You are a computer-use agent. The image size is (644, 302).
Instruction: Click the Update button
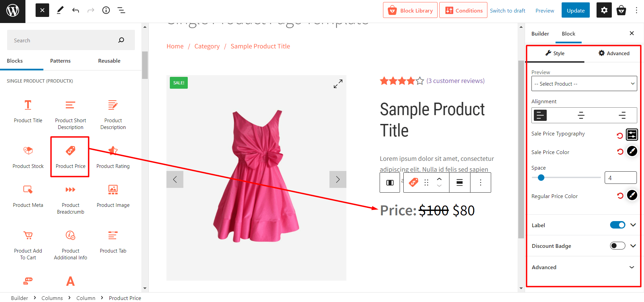575,10
